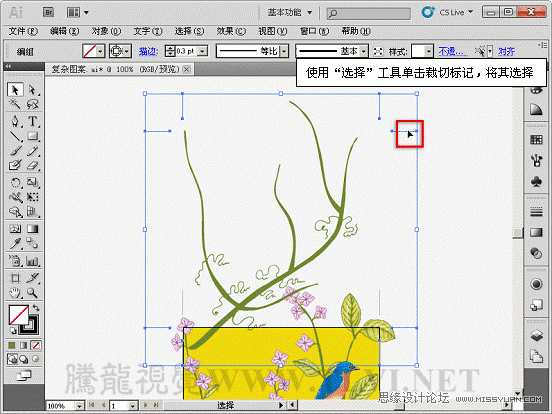Choose the Free Transform tool

(32, 197)
